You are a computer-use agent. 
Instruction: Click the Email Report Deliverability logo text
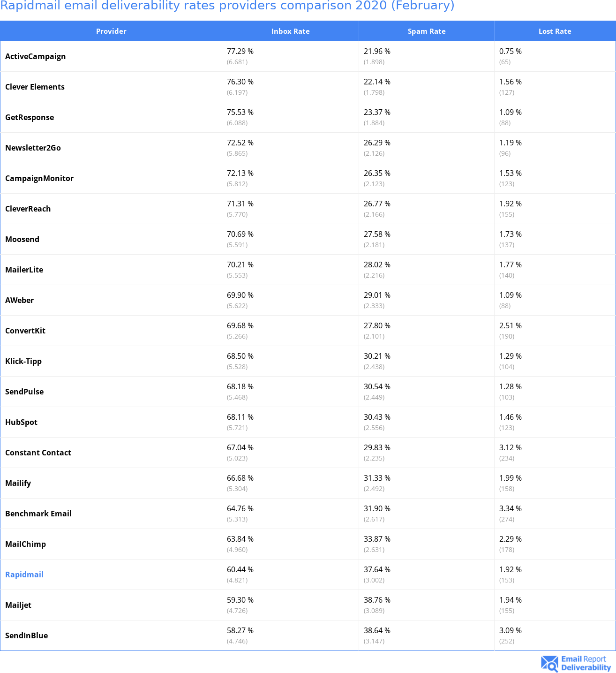pos(586,663)
